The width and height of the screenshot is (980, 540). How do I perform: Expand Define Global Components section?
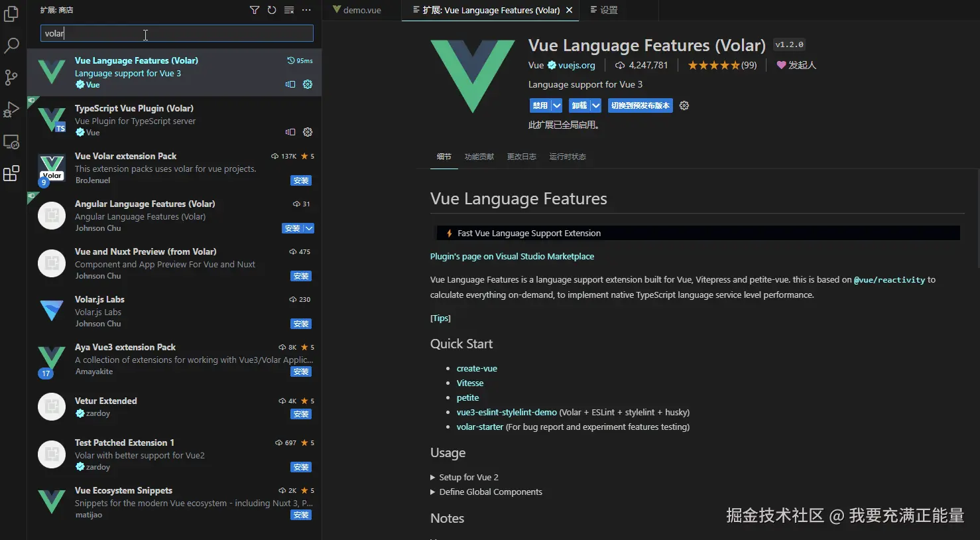(x=486, y=492)
